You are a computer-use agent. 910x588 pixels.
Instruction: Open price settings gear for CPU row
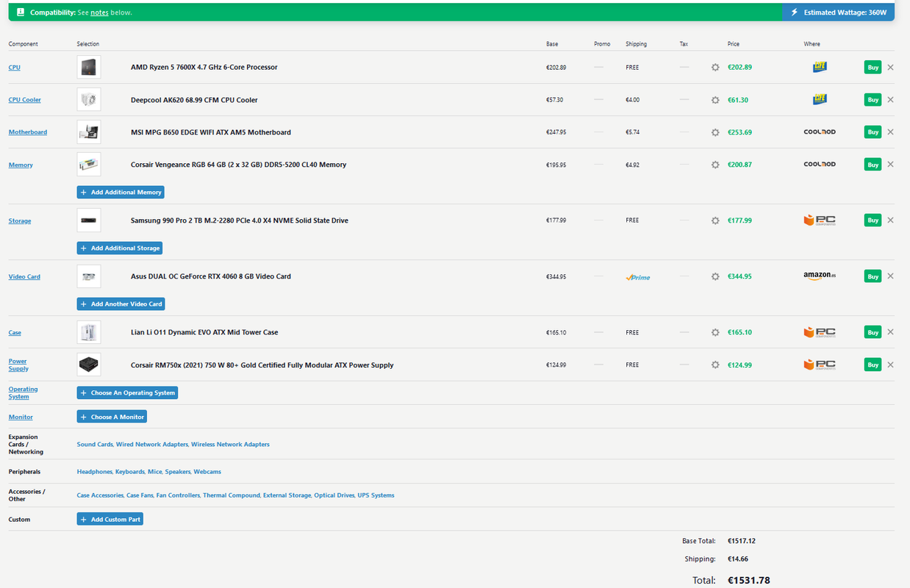click(x=715, y=68)
